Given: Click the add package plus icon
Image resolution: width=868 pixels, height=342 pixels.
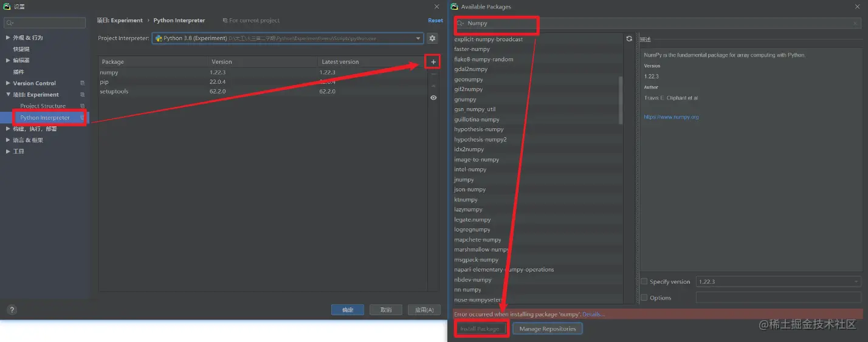Looking at the screenshot, I should tap(433, 62).
